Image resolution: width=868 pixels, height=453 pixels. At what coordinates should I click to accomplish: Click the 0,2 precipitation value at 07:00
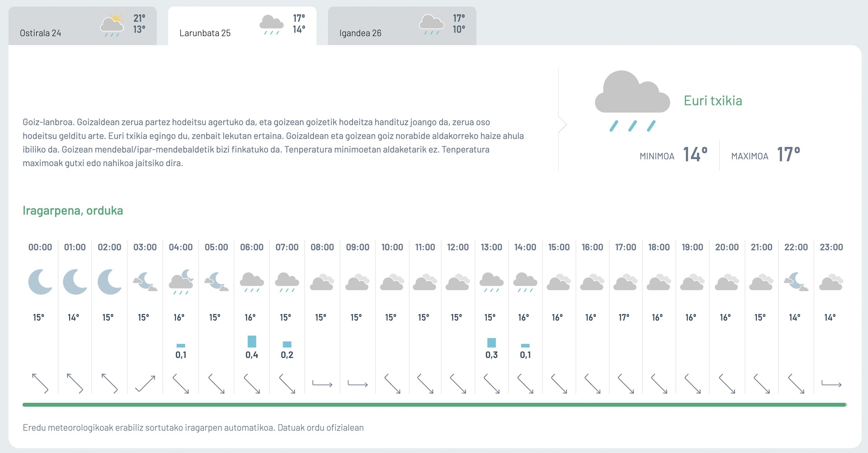287,355
